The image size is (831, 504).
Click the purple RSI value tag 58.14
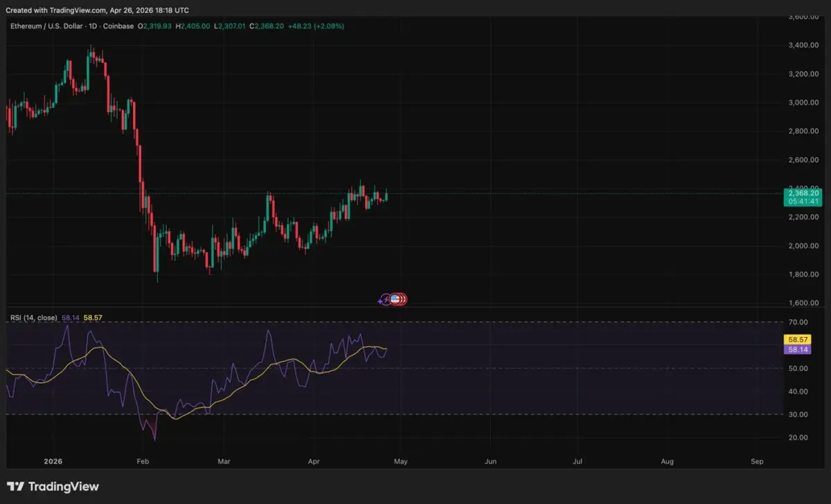800,350
